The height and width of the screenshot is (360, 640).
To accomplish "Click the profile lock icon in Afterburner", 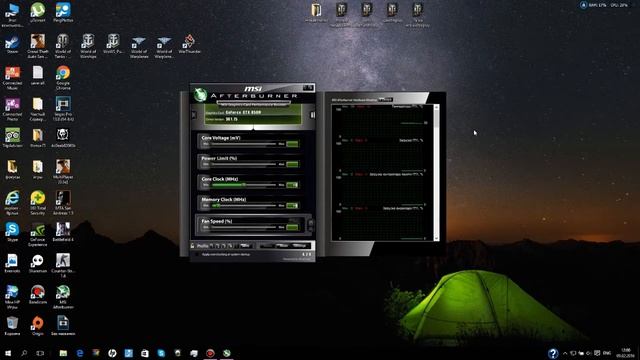I will coord(193,246).
